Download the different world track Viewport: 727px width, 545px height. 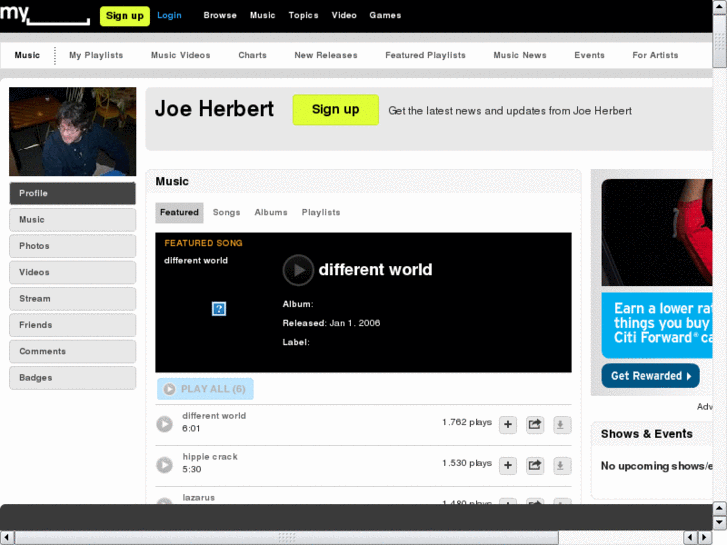pyautogui.click(x=561, y=425)
